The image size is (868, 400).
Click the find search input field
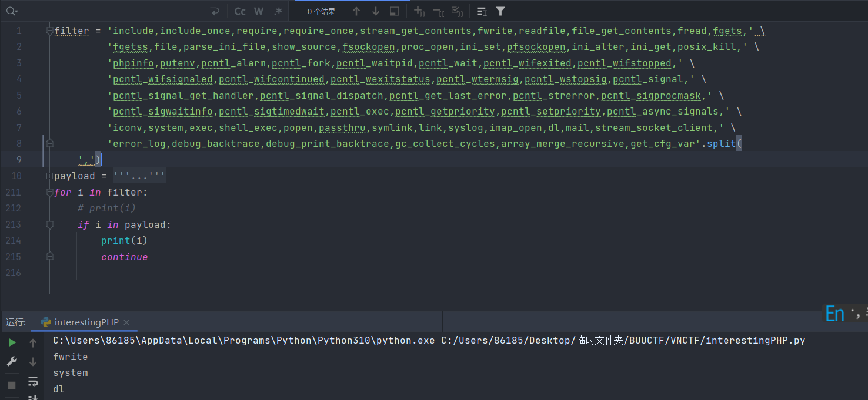112,11
